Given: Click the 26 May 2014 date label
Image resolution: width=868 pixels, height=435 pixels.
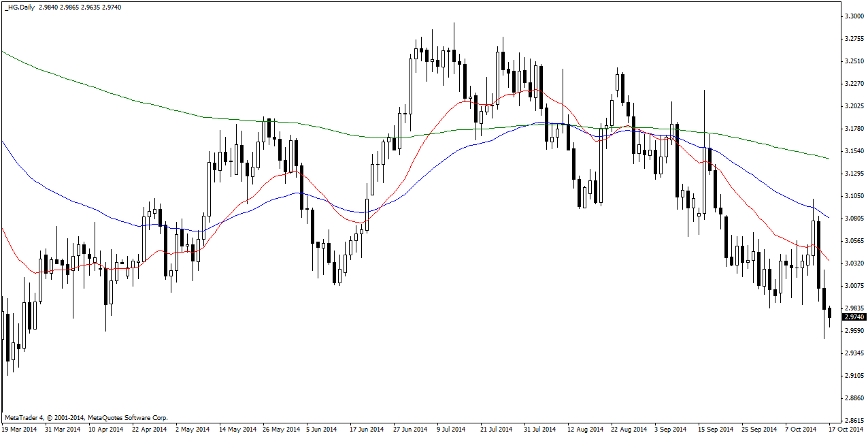Looking at the screenshot, I should tap(280, 430).
